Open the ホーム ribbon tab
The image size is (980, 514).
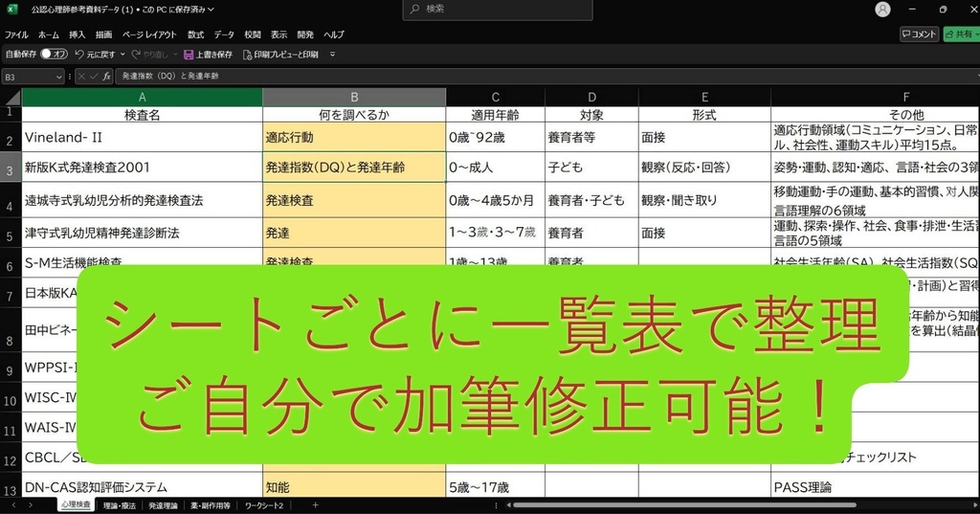point(49,34)
